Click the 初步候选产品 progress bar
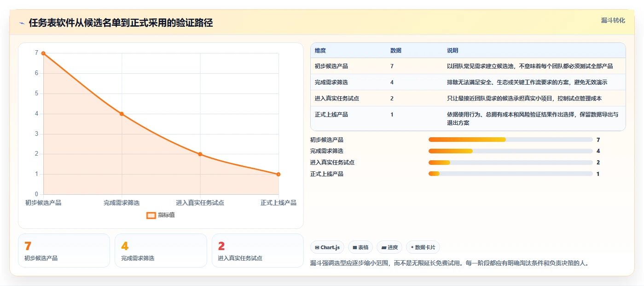This screenshot has height=286, width=644. coord(511,140)
